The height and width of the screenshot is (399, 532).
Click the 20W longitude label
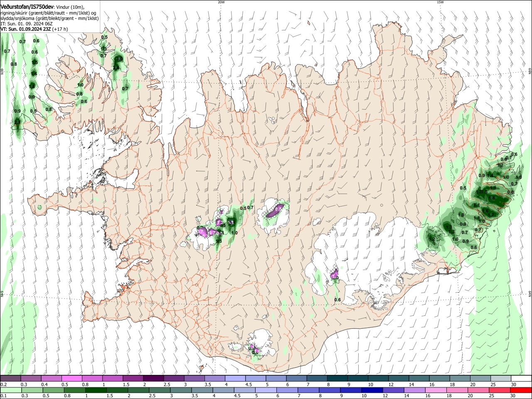221,2
